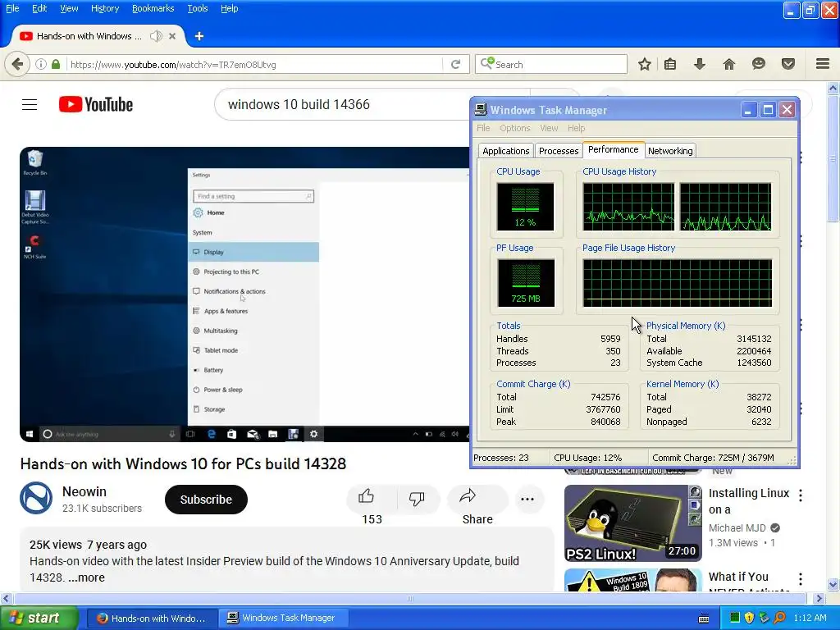This screenshot has width=840, height=630.
Task: Open Task Manager View menu
Action: coord(549,128)
